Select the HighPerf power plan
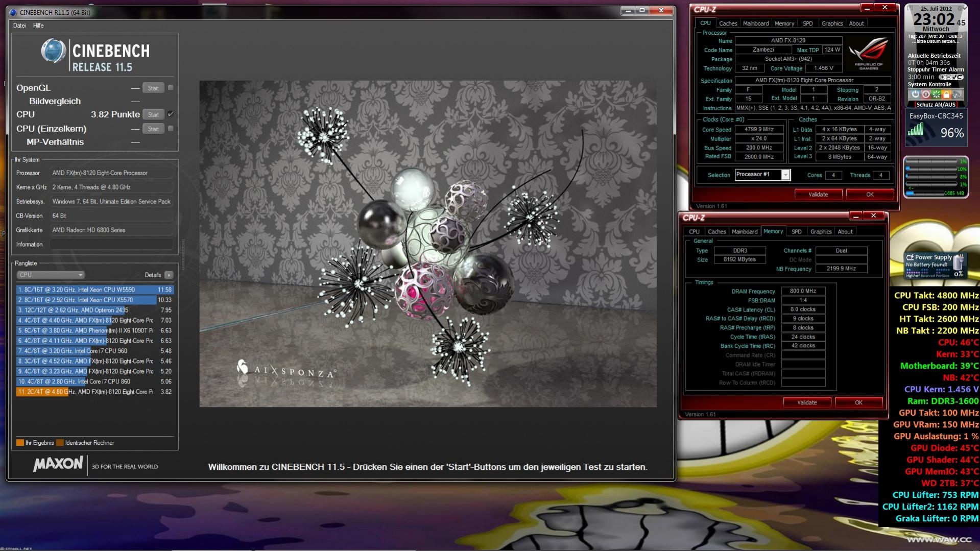The image size is (980, 551). point(913,276)
